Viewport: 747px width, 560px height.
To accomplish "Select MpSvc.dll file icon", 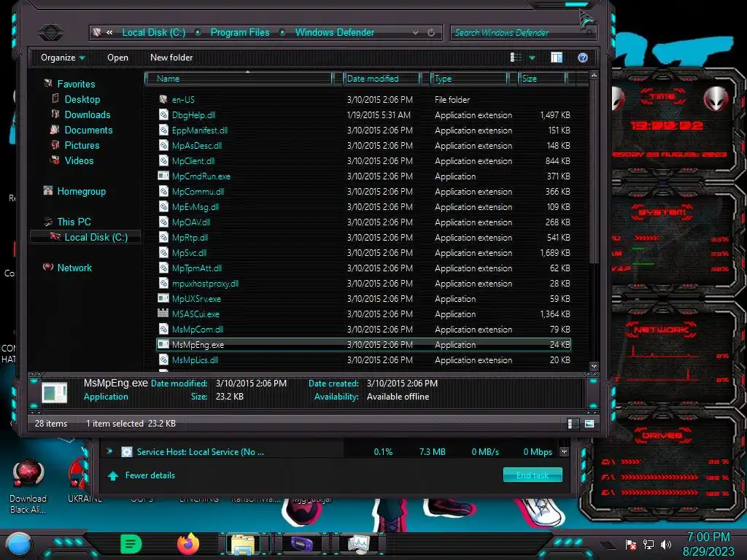I will click(163, 252).
